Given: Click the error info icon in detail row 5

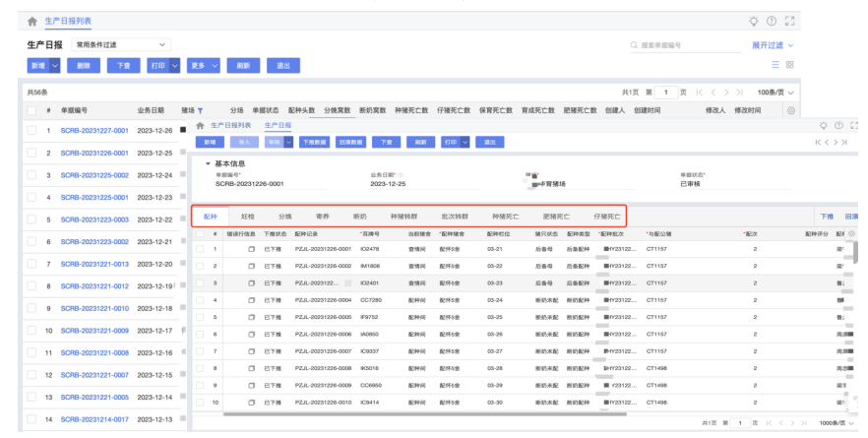Looking at the screenshot, I should pos(251,317).
